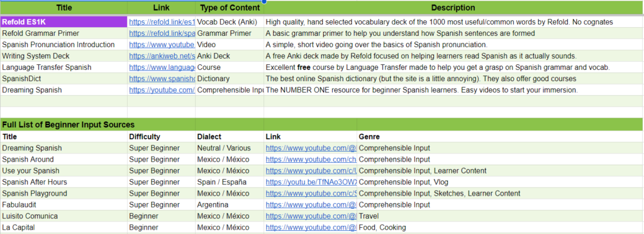Select the Mexico / México cell for Spanish Around
The image size is (644, 234).
pyautogui.click(x=230, y=159)
